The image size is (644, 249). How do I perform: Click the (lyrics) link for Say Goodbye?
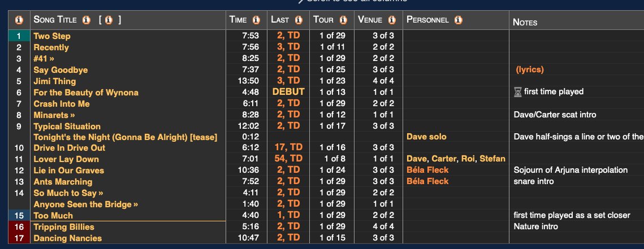(x=530, y=70)
